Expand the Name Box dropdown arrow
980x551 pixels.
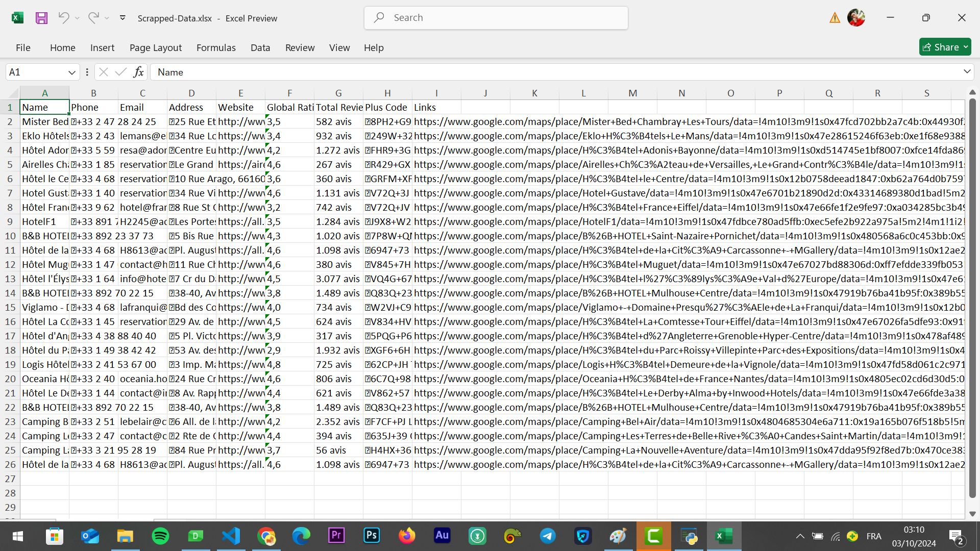click(x=72, y=72)
